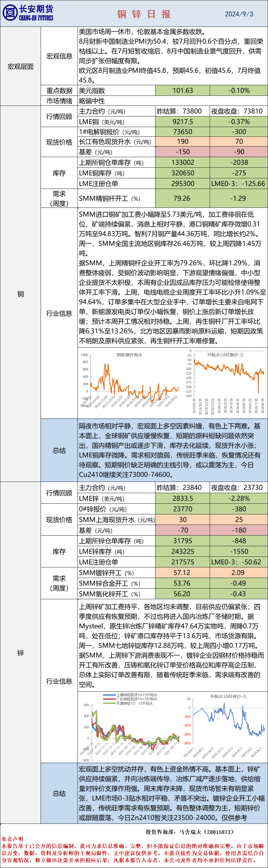Select 上期所铜仓单库存 value 133002
Viewport: 268px width, 868px height.
(x=183, y=162)
